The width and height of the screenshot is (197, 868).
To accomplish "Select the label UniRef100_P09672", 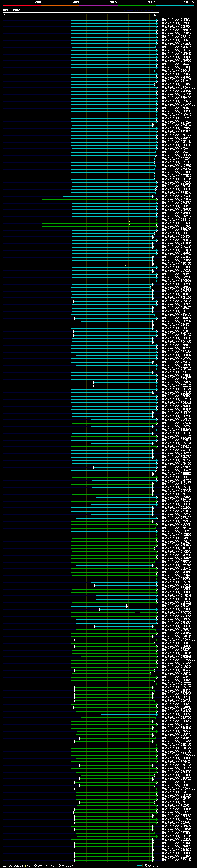I will coord(177,101).
